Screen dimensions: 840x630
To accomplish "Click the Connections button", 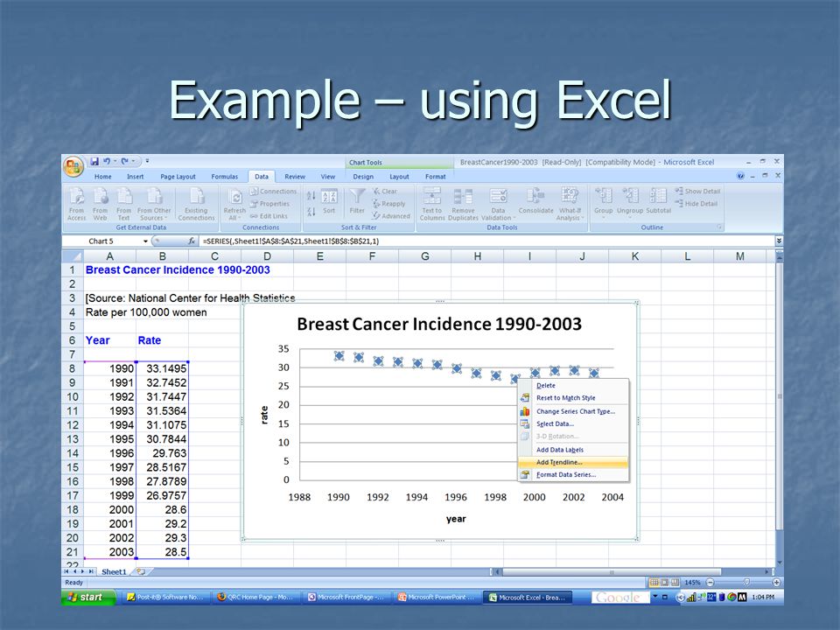I will pyautogui.click(x=274, y=192).
